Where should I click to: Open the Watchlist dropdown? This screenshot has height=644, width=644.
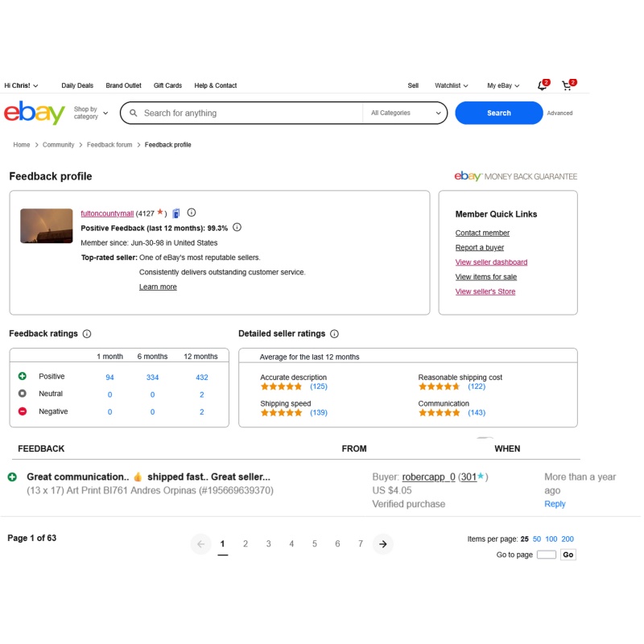[x=452, y=85]
